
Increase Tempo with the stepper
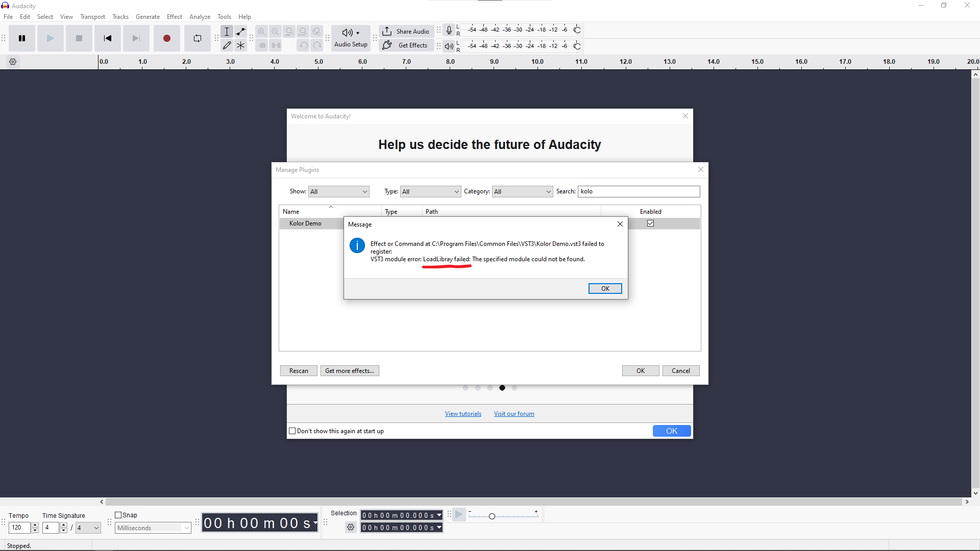coord(35,525)
